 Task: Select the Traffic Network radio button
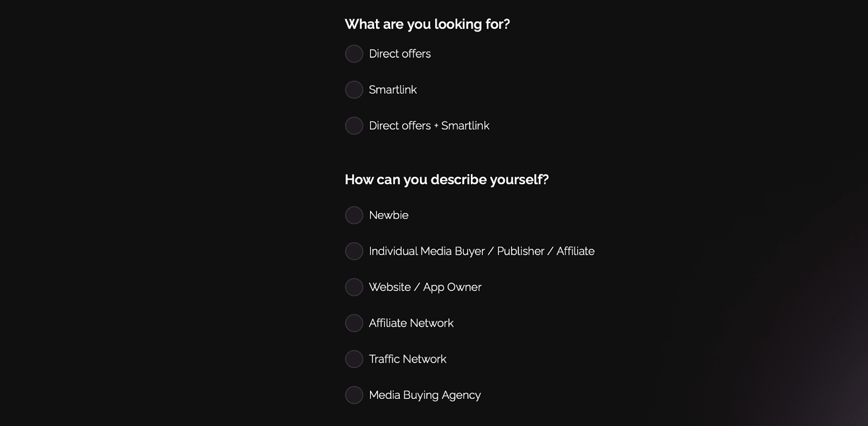coord(354,359)
